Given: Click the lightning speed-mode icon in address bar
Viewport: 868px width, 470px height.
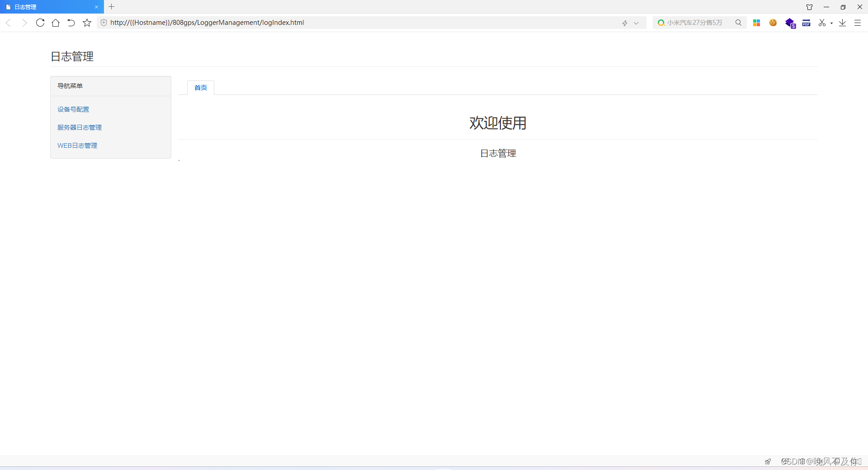Looking at the screenshot, I should 625,23.
